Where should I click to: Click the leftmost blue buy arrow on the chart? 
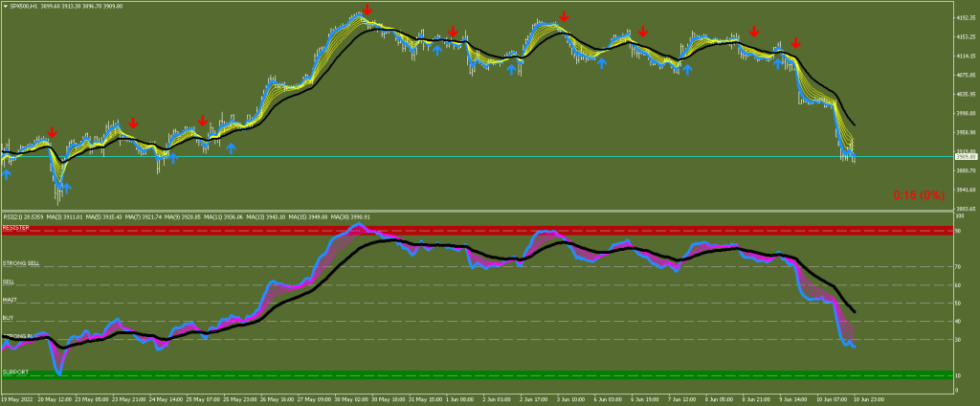(8, 173)
